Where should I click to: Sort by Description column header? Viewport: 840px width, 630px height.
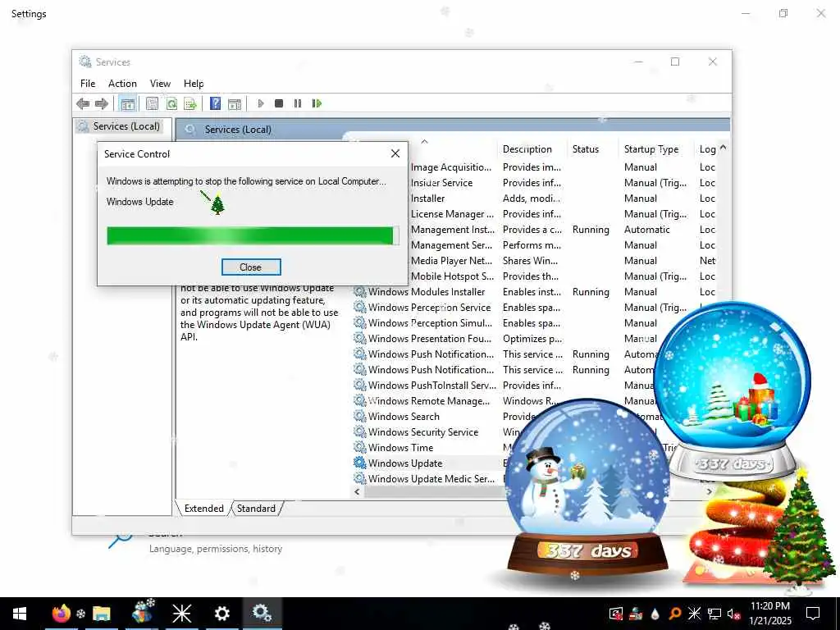point(527,149)
